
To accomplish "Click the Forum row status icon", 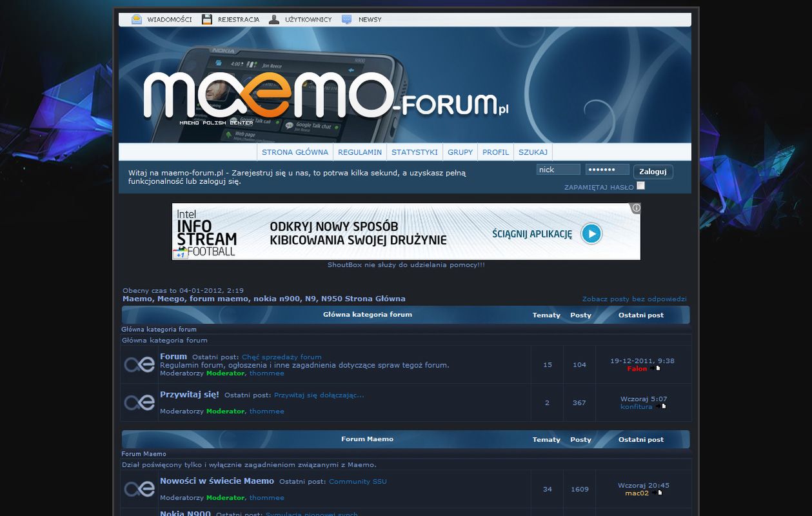I will pyautogui.click(x=139, y=364).
